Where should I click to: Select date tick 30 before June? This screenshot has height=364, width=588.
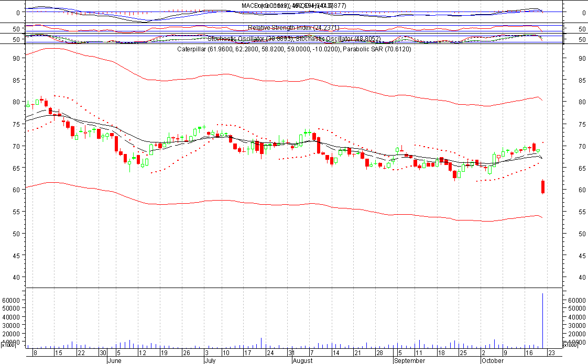103,353
